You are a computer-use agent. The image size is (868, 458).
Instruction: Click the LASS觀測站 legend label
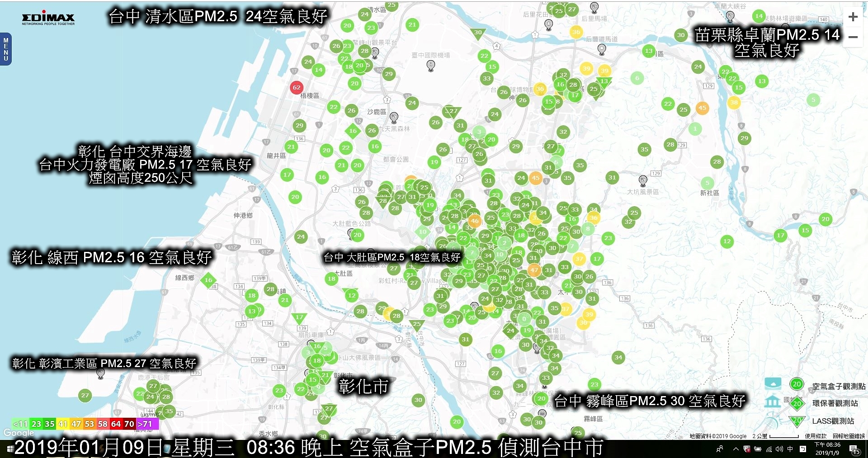(x=833, y=421)
